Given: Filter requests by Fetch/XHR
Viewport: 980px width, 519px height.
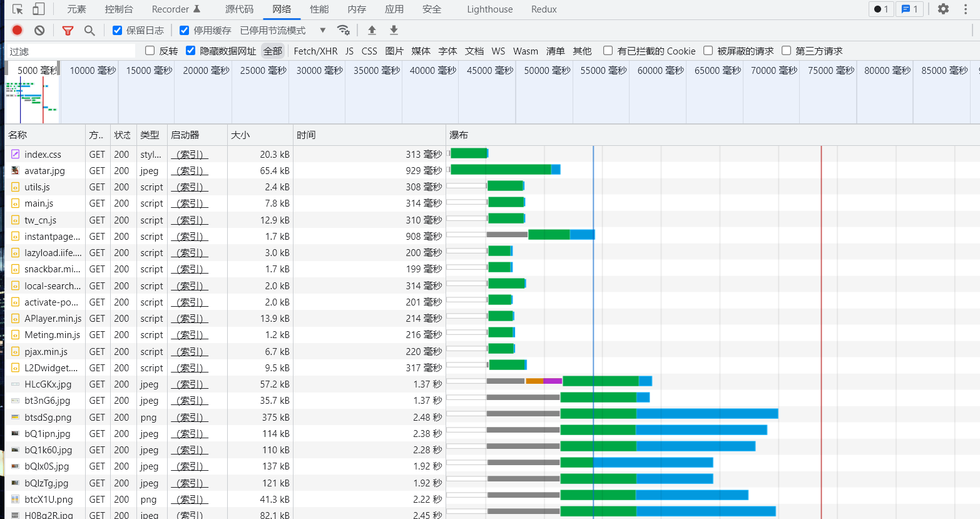Looking at the screenshot, I should (x=315, y=51).
